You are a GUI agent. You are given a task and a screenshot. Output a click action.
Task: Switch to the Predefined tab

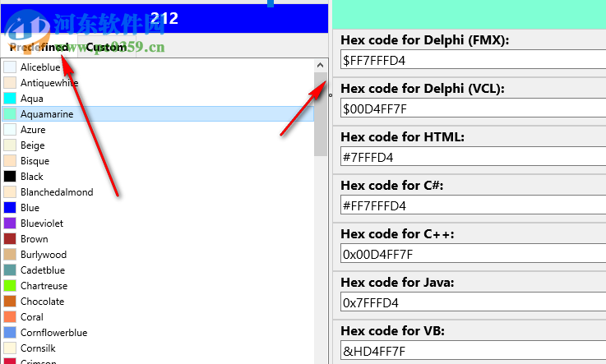point(39,47)
